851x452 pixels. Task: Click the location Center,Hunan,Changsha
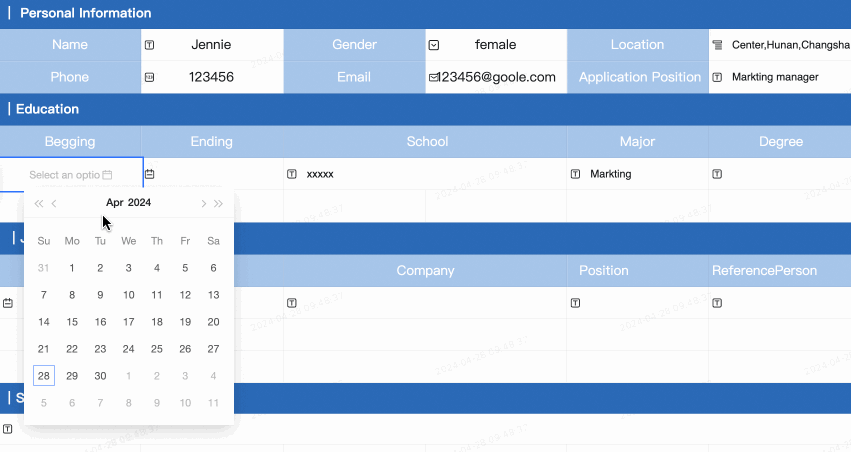(791, 45)
